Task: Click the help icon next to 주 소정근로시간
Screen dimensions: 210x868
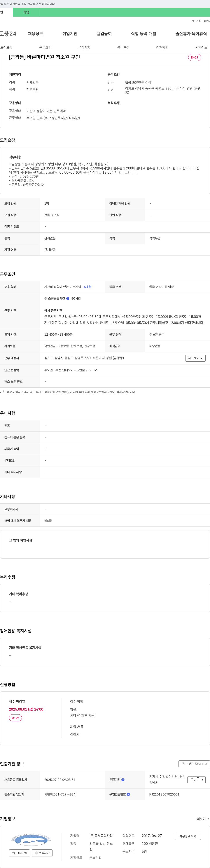Action: coord(68,299)
